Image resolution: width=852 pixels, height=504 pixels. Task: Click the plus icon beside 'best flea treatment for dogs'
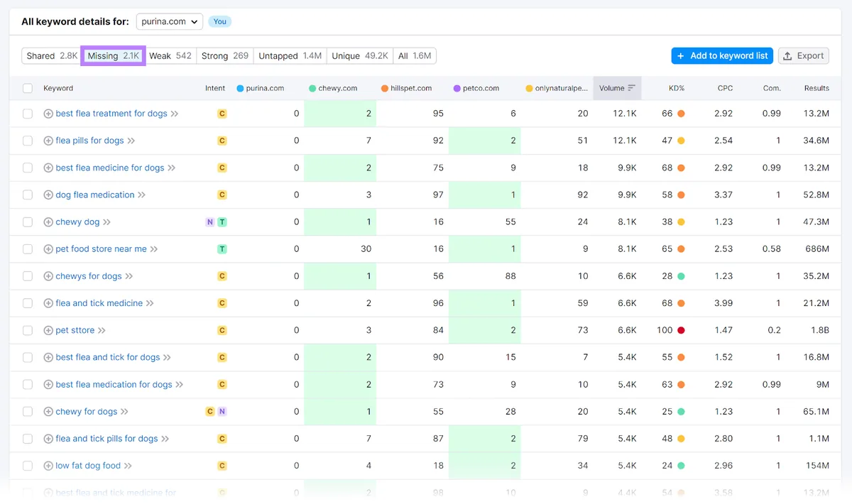(x=48, y=114)
